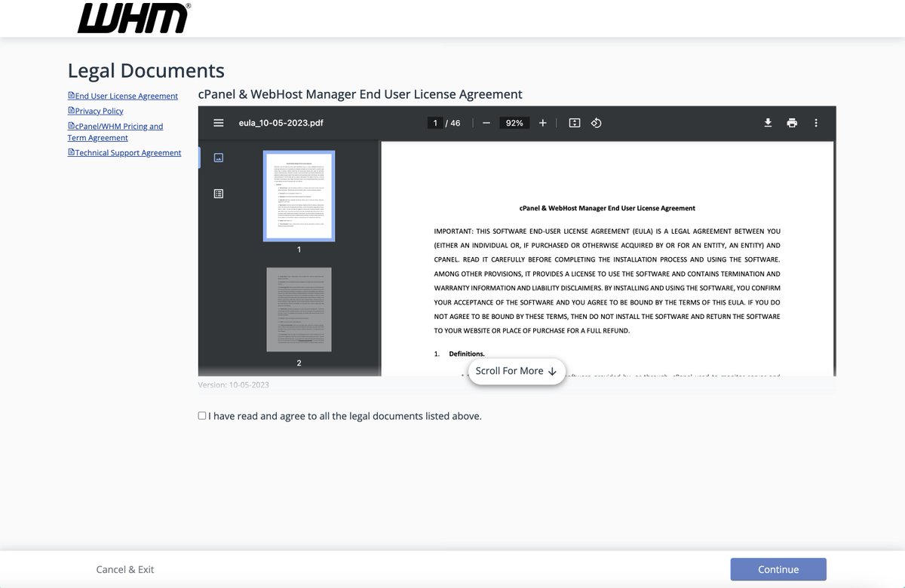Click the WHM logo
The image size is (905, 588).
point(134,18)
